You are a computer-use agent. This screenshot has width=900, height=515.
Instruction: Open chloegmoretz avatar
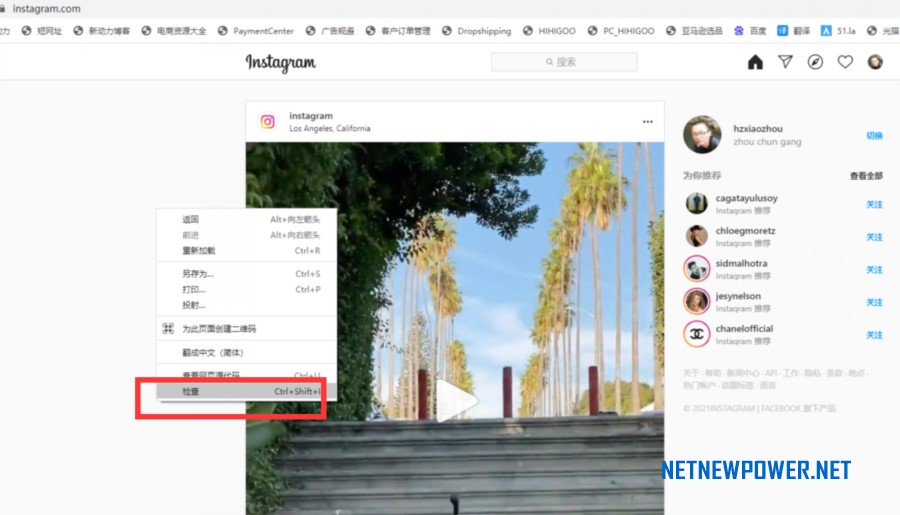(x=696, y=236)
